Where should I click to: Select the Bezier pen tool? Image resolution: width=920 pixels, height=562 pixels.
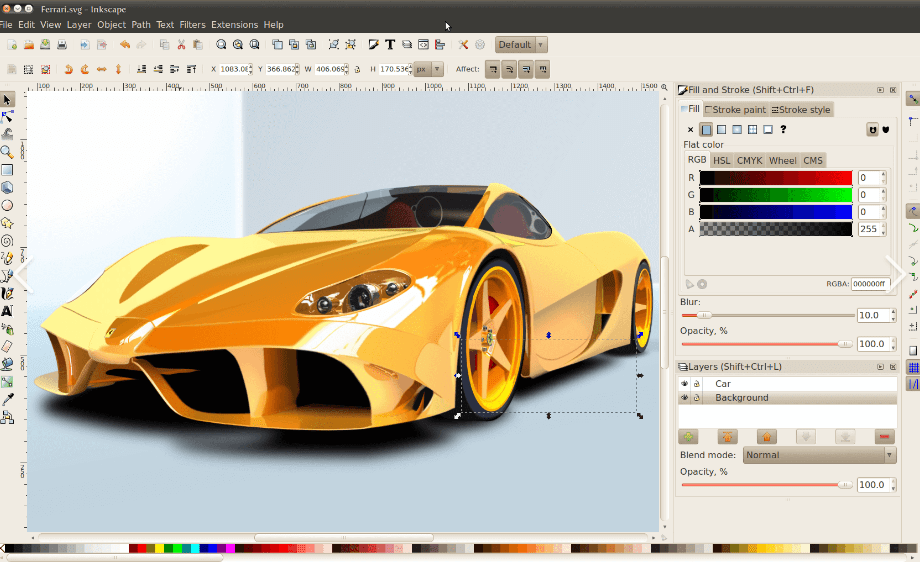[7, 276]
